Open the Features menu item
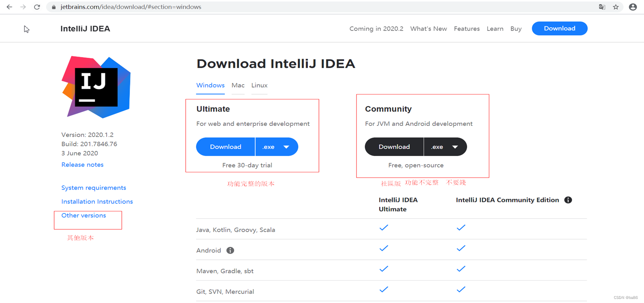The height and width of the screenshot is (303, 644). [467, 29]
